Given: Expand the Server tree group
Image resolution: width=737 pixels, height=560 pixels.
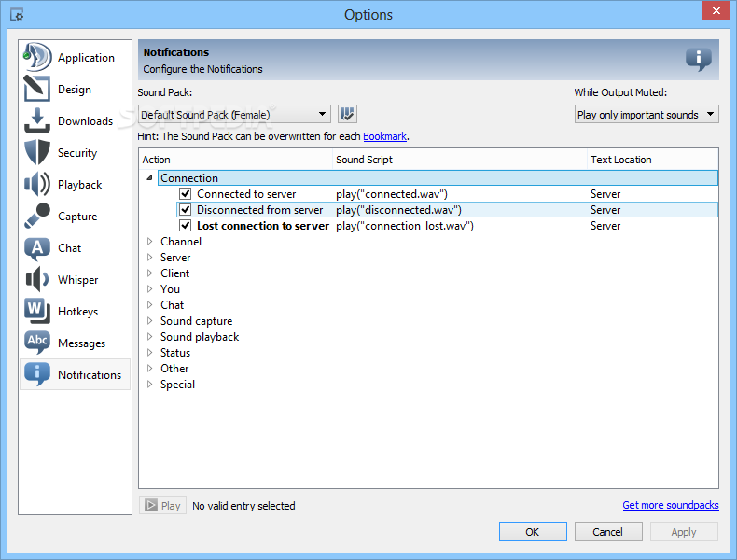Looking at the screenshot, I should tap(149, 258).
